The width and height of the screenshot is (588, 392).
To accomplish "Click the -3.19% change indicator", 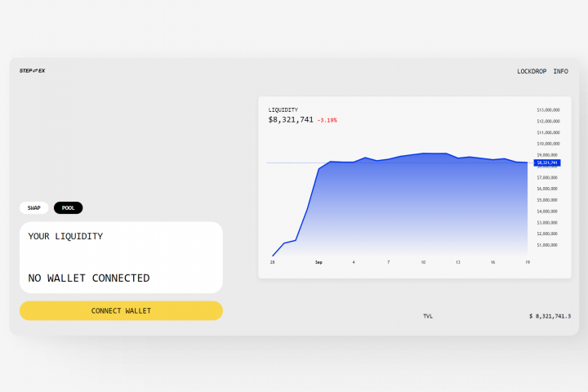I will [x=327, y=120].
